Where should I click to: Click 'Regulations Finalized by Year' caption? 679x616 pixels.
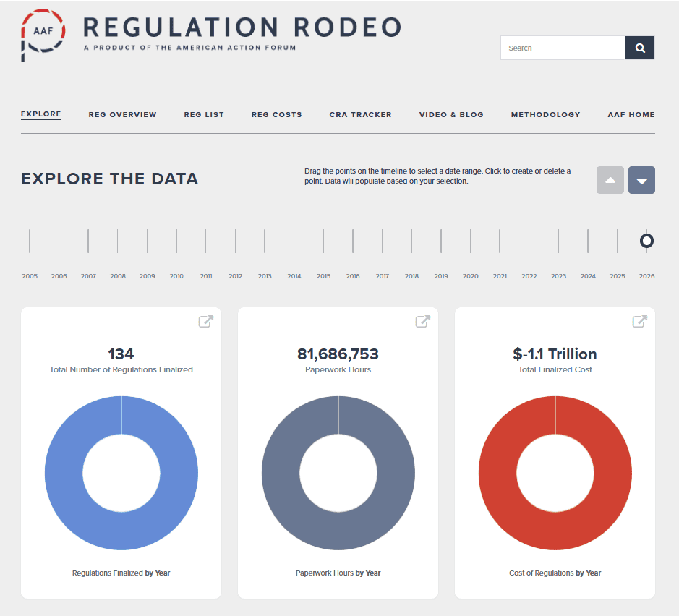[x=121, y=573]
